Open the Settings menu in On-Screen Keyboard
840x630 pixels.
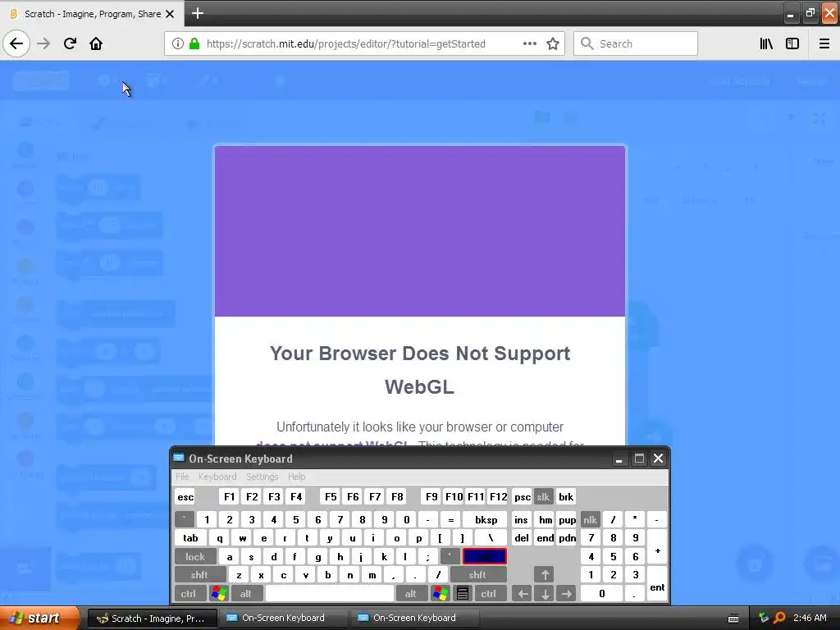tap(262, 477)
